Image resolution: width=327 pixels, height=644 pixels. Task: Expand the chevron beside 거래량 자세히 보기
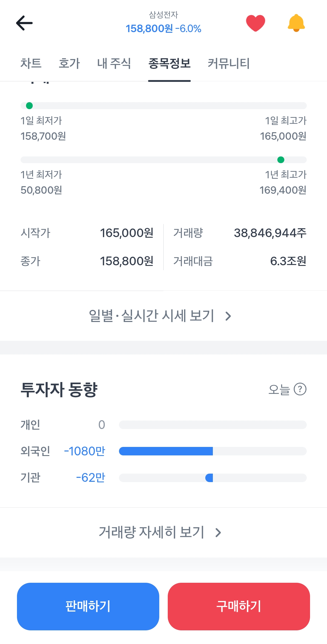(218, 533)
